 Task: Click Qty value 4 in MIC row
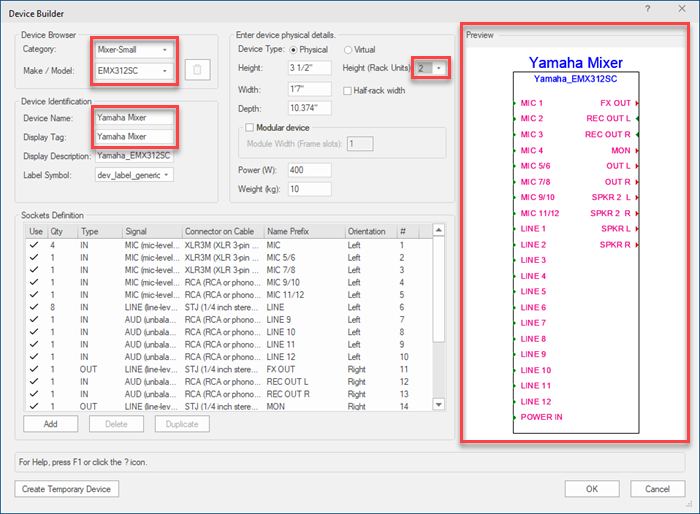pos(53,245)
